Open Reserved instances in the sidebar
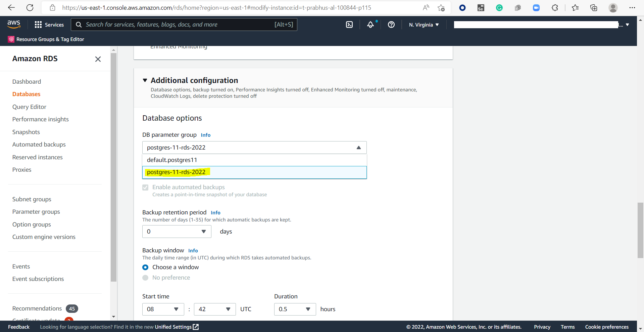Screen dimensions: 644x332 point(37,157)
